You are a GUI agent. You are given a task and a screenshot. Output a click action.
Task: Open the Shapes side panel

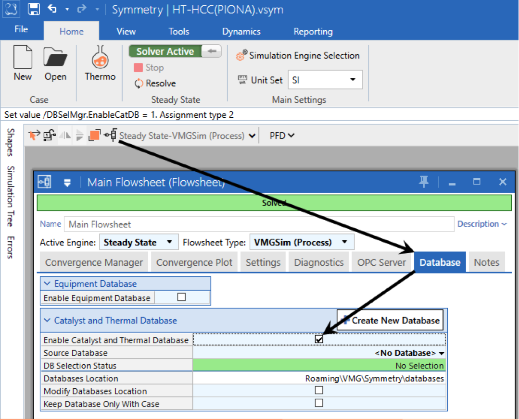(x=11, y=142)
